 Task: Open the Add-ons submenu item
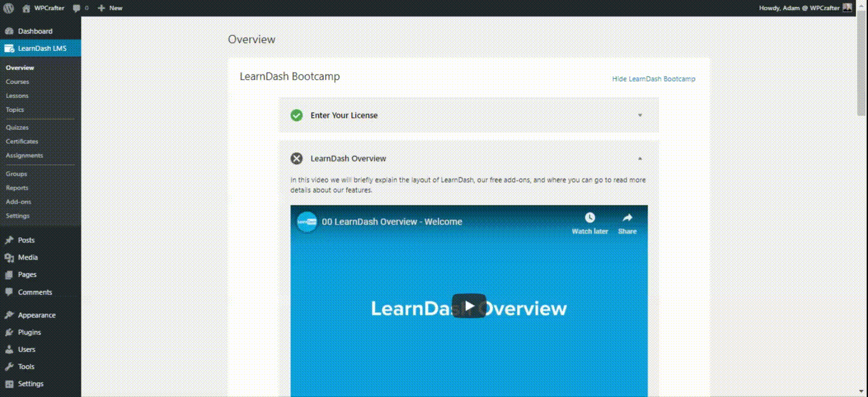(x=18, y=202)
